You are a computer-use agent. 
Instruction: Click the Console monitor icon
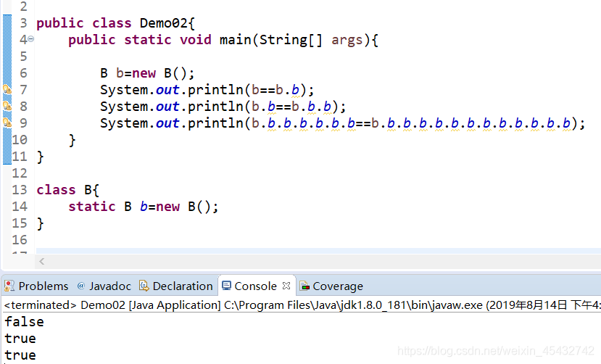point(226,286)
